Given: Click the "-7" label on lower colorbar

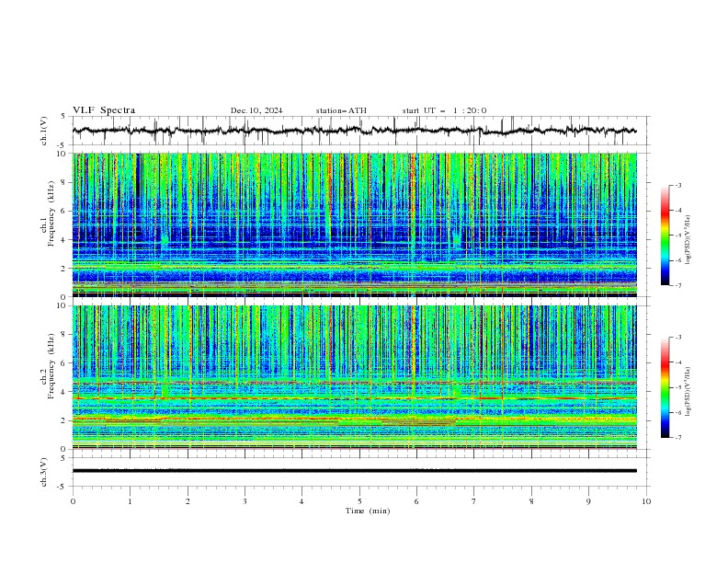Looking at the screenshot, I should tap(677, 437).
